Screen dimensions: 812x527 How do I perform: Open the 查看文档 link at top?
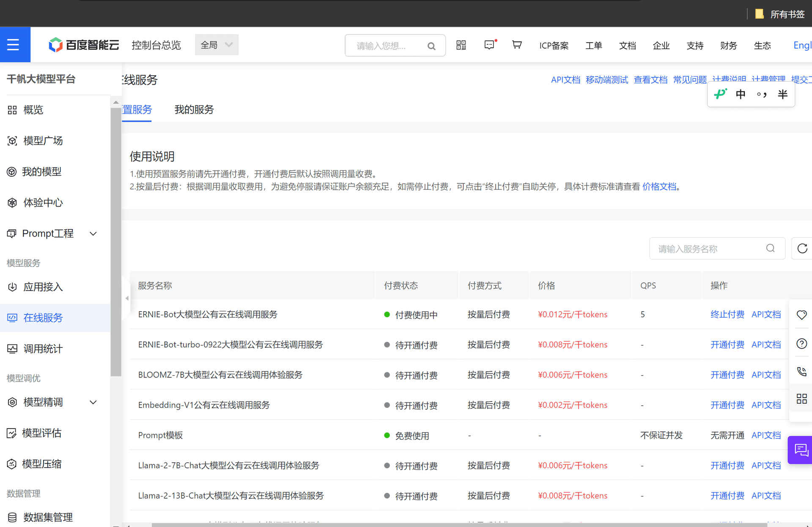tap(650, 80)
